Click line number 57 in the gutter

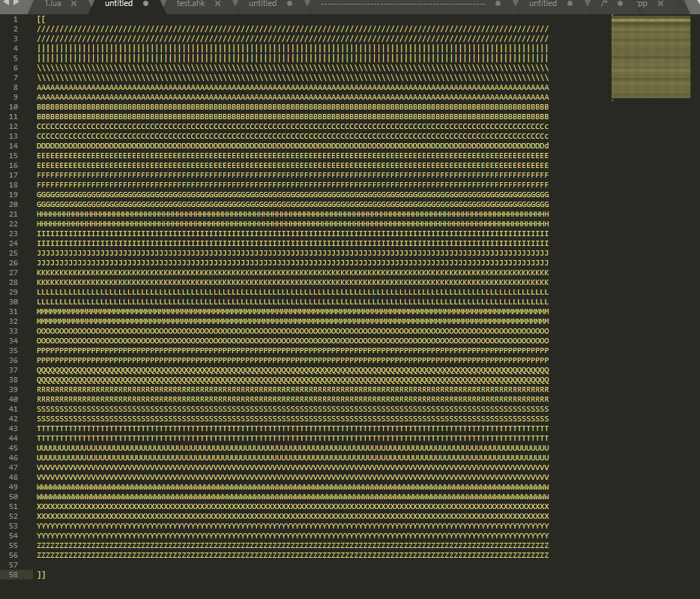coord(13,565)
